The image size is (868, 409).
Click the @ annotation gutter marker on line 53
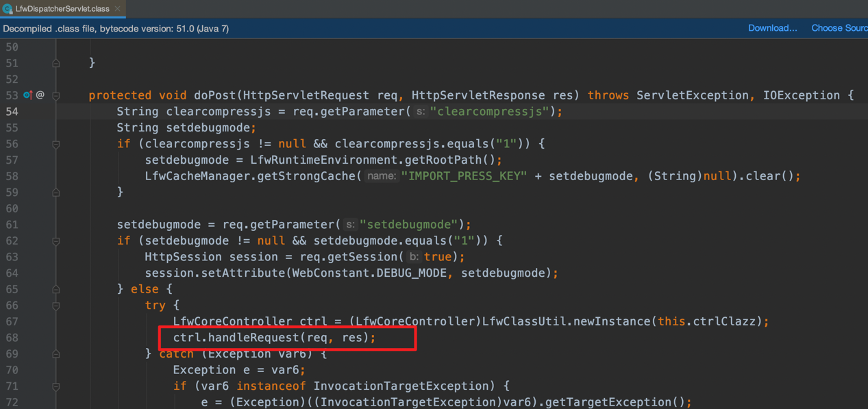click(40, 95)
